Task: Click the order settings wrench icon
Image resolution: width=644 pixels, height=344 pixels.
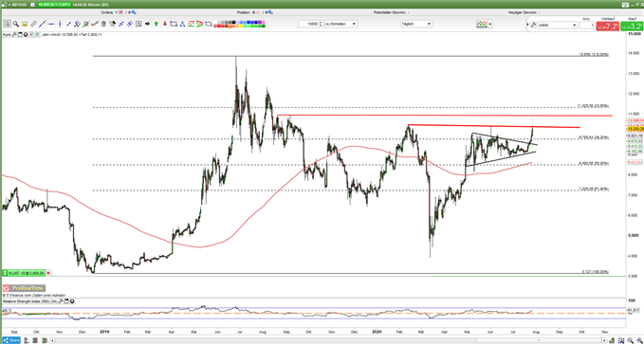Action: (x=533, y=25)
